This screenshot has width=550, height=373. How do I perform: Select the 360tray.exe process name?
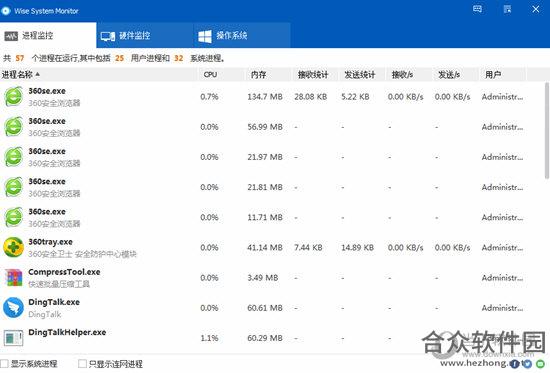pos(50,242)
